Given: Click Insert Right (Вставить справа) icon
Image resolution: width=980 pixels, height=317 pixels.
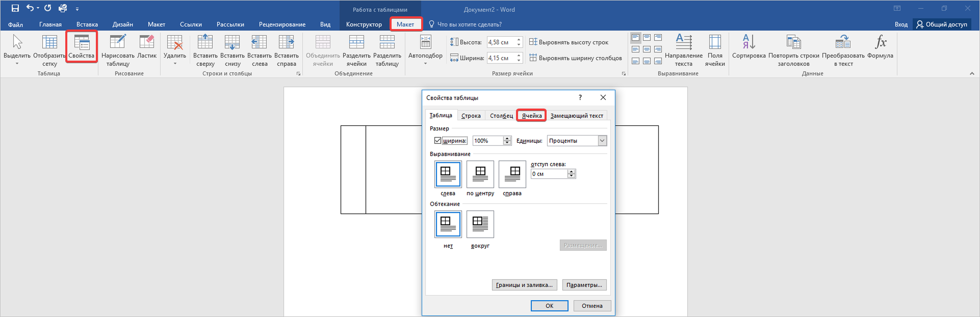Looking at the screenshot, I should click(286, 42).
